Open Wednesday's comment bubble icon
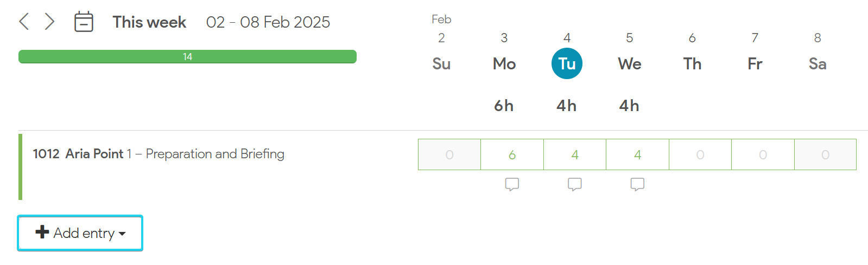 637,184
